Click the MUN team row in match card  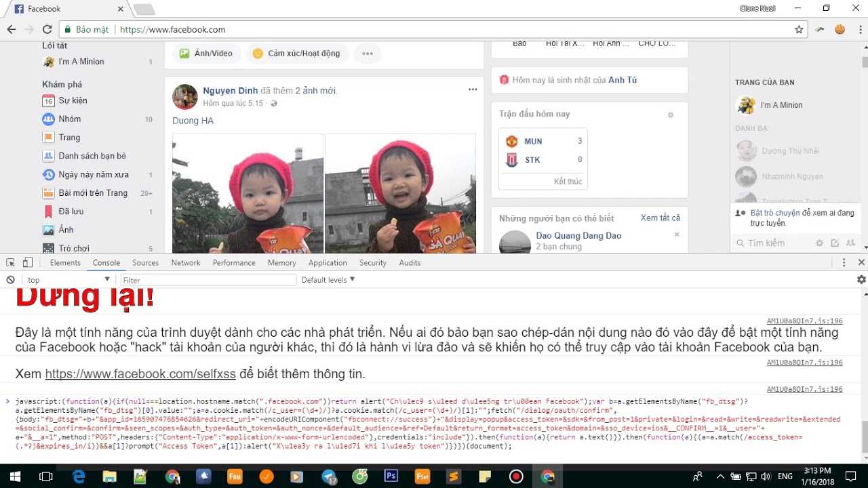(543, 141)
